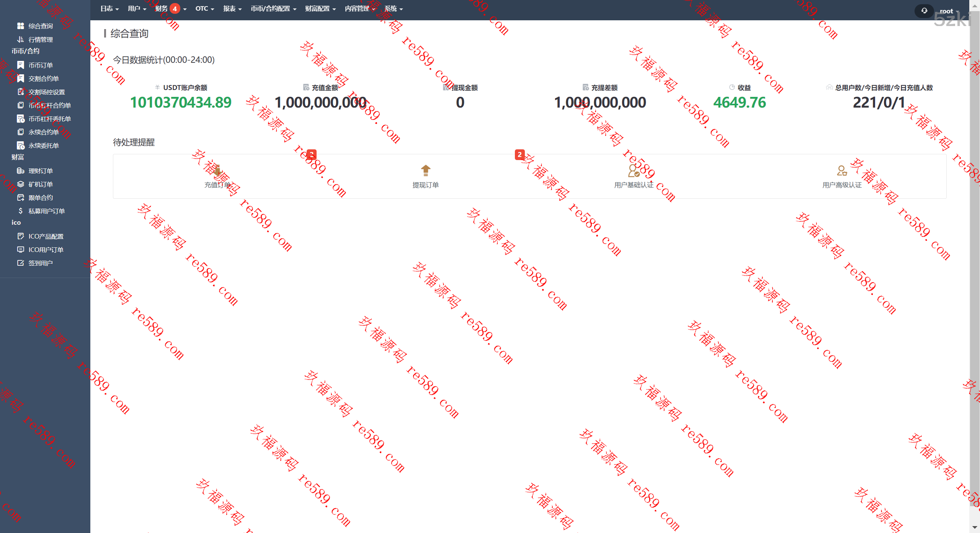
Task: Click the 币币订单 bookmark icon
Action: tap(21, 65)
